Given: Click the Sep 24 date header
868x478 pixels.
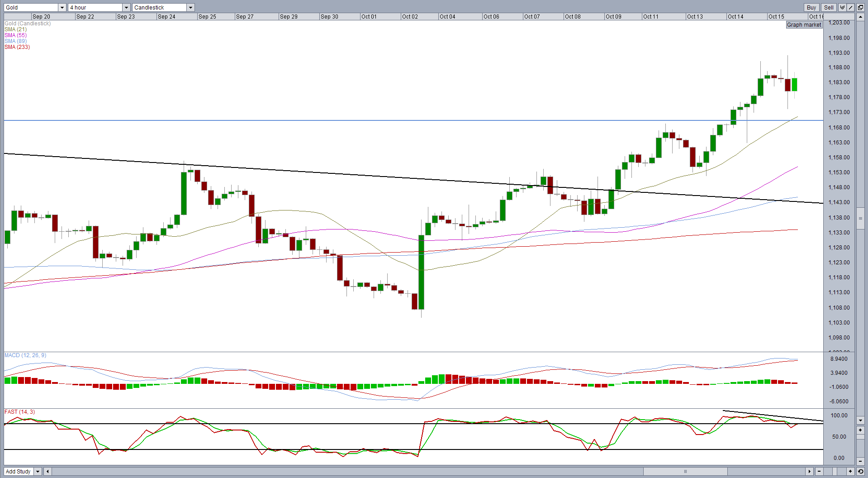Looking at the screenshot, I should pos(166,17).
